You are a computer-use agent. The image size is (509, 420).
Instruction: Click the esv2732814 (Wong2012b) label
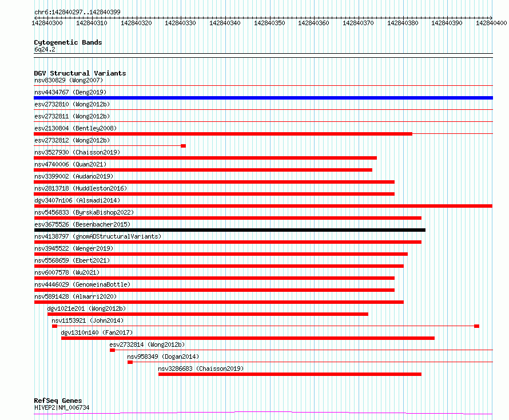[x=147, y=344]
